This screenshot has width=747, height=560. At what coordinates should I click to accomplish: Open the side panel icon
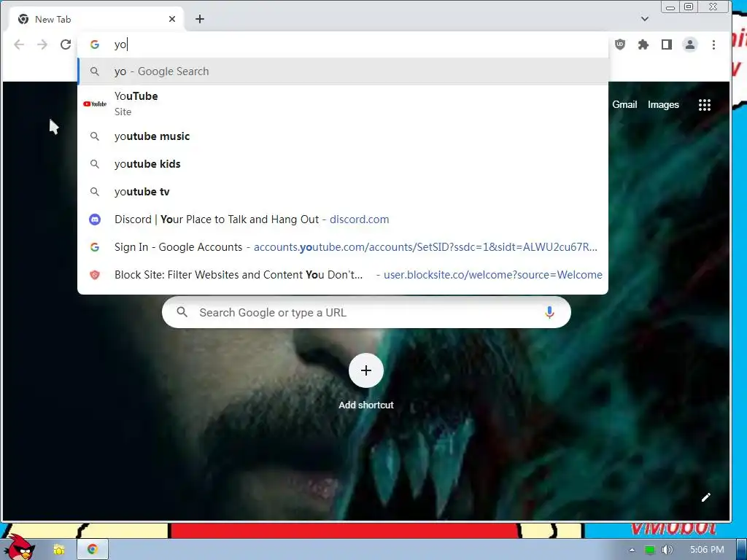667,44
